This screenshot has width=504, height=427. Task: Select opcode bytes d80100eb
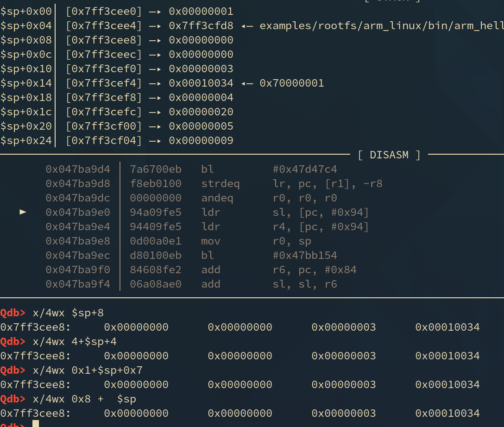tap(156, 256)
